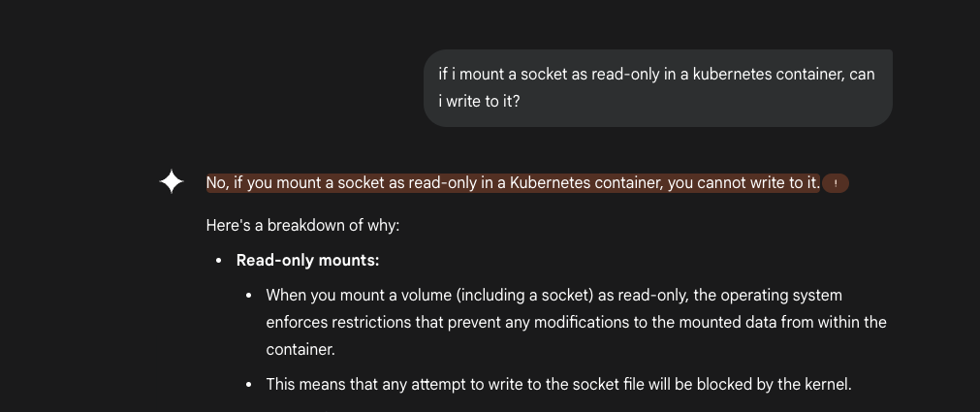Click the line starting 'When you mount a volume'
The width and height of the screenshot is (980, 412).
coord(553,295)
